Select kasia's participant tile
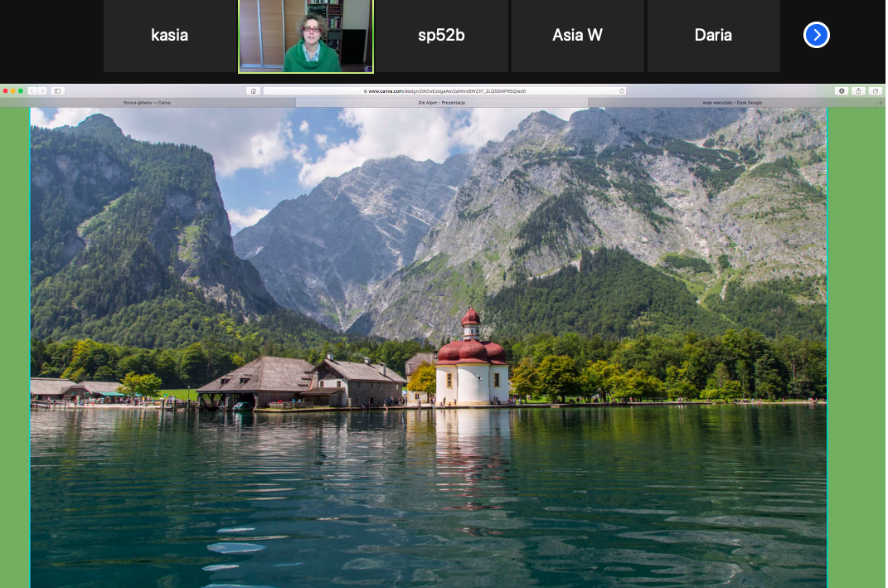Screen dimensions: 888x588 (169, 36)
